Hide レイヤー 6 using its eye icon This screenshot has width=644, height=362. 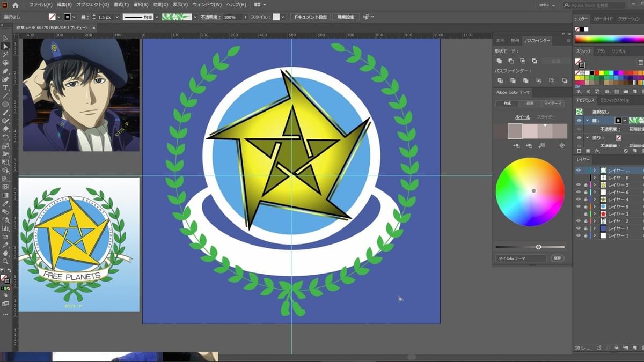pyautogui.click(x=579, y=192)
